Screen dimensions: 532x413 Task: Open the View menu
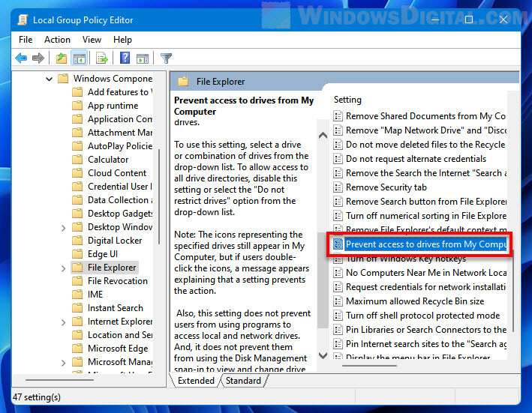92,39
